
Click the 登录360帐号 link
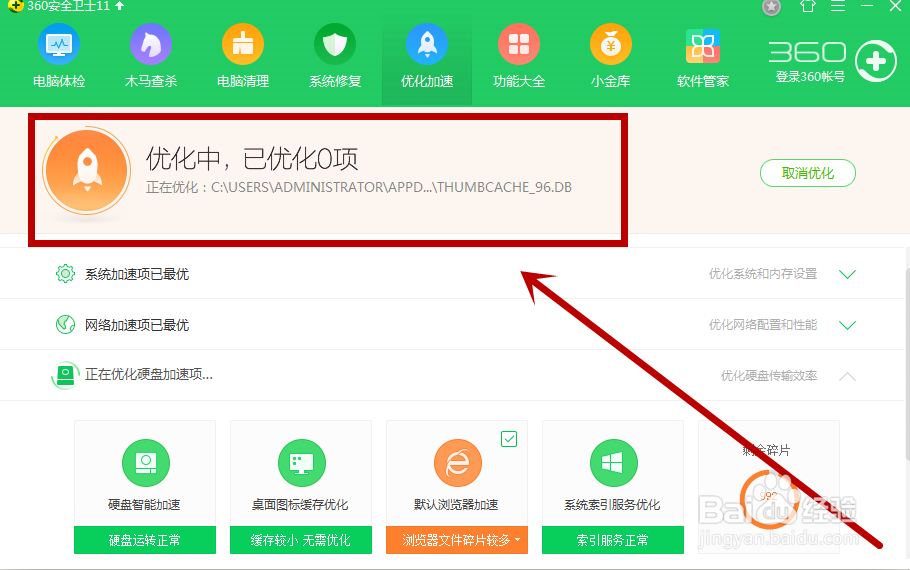810,76
